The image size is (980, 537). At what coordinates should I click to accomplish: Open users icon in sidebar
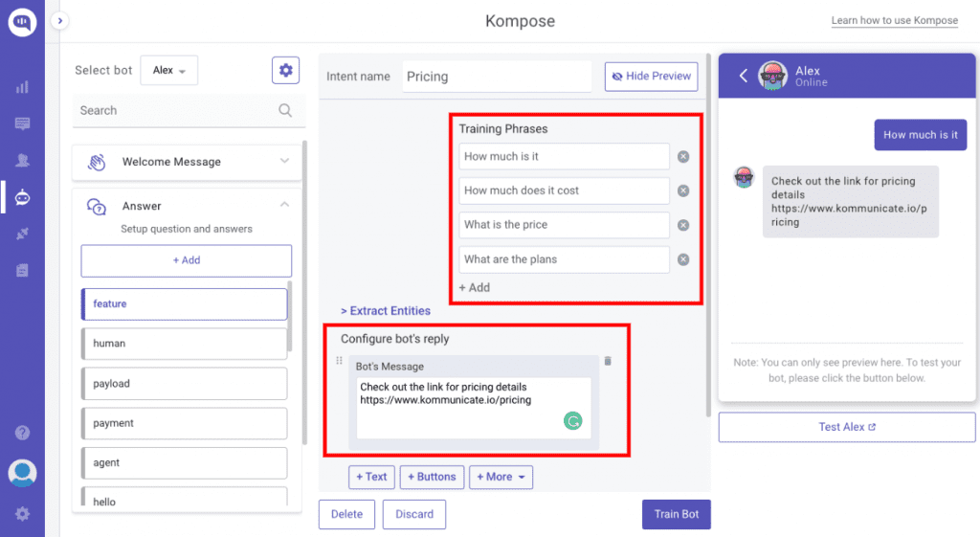click(x=22, y=160)
